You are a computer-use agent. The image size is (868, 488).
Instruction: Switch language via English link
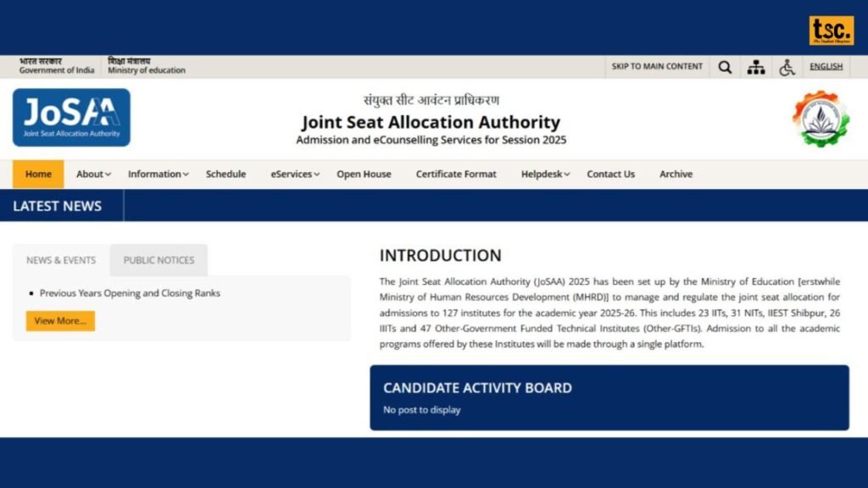click(826, 66)
